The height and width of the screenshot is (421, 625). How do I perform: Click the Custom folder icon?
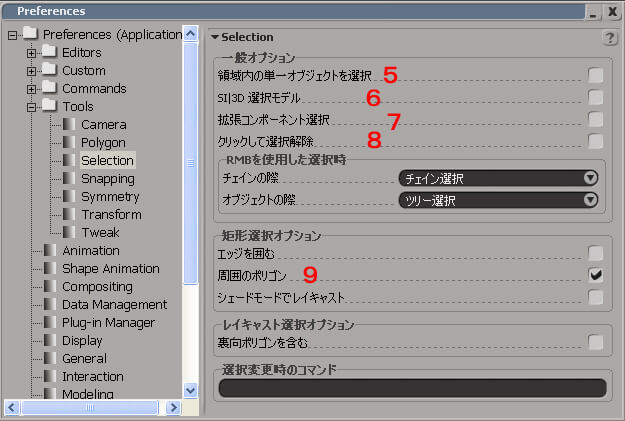click(x=50, y=69)
